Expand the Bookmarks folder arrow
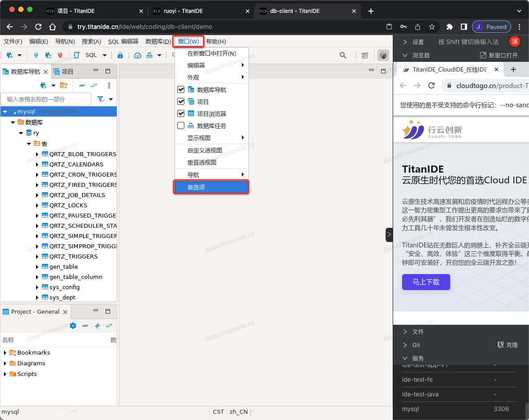 click(x=5, y=352)
